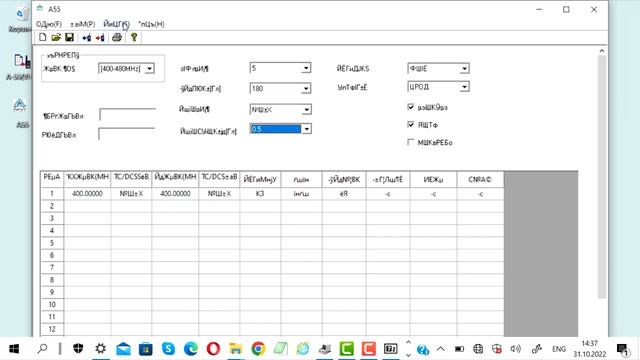Click the volume speaker tray icon

click(516, 349)
